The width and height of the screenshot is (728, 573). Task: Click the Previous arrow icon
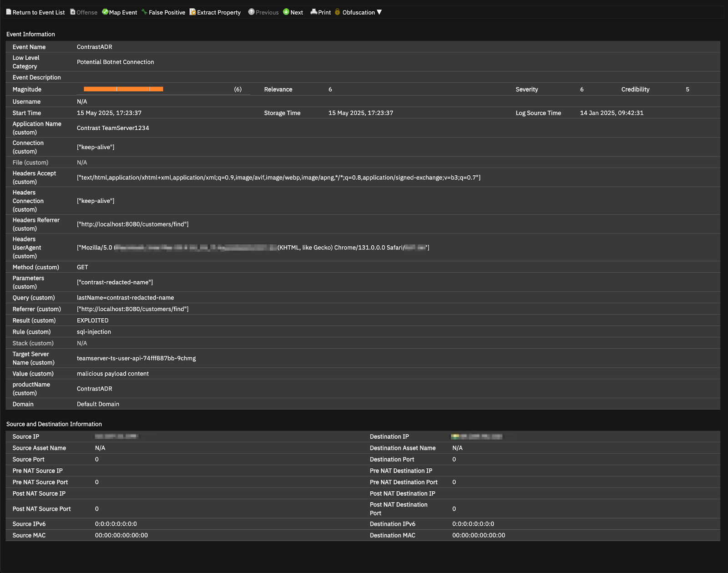[x=251, y=12]
